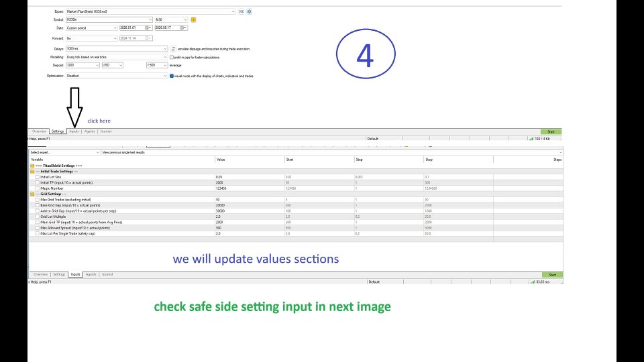Open the Journal tab in upper tester
This screenshot has width=644, height=362.
point(106,131)
